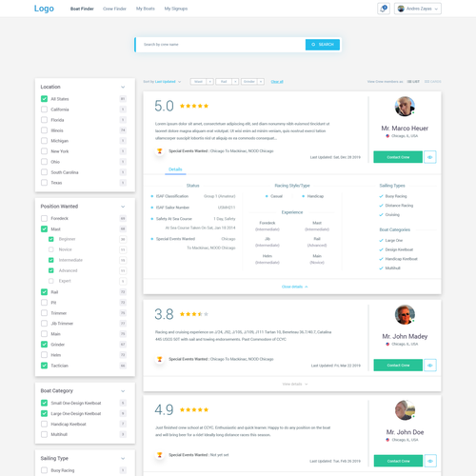Collapse the Sailing Type filter panel
This screenshot has width=476, height=476.
coord(123,459)
